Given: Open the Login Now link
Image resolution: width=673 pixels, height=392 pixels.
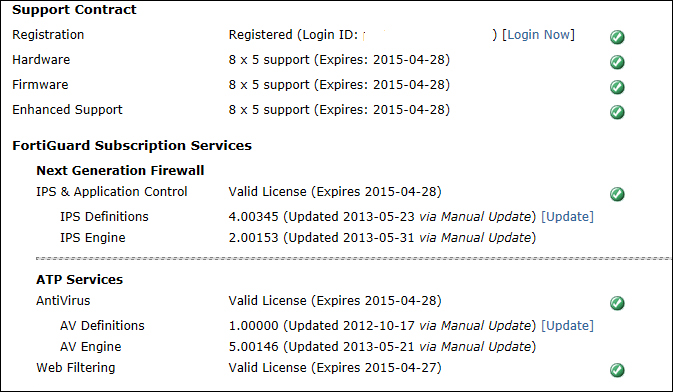Looking at the screenshot, I should pos(538,35).
